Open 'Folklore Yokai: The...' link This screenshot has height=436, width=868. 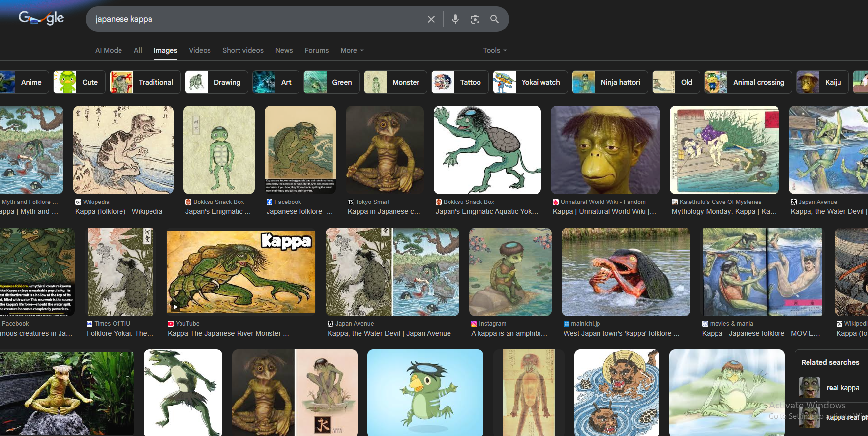click(120, 333)
